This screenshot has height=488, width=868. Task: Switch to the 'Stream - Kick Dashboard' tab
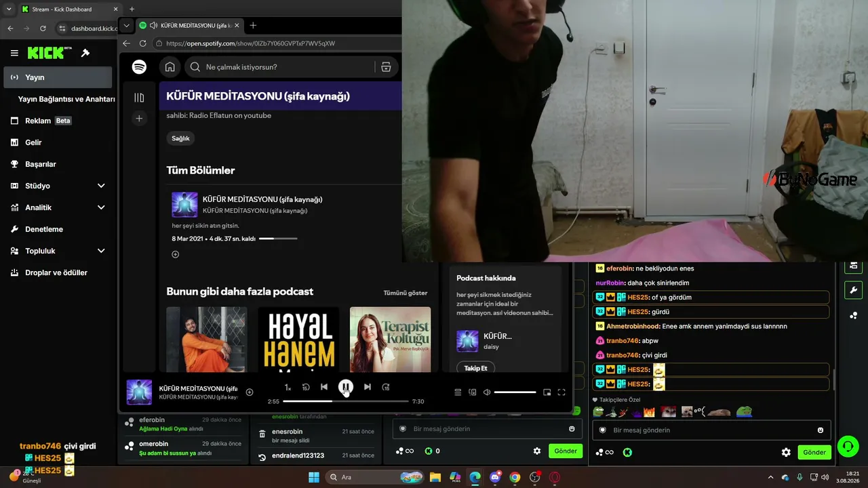[x=69, y=9]
